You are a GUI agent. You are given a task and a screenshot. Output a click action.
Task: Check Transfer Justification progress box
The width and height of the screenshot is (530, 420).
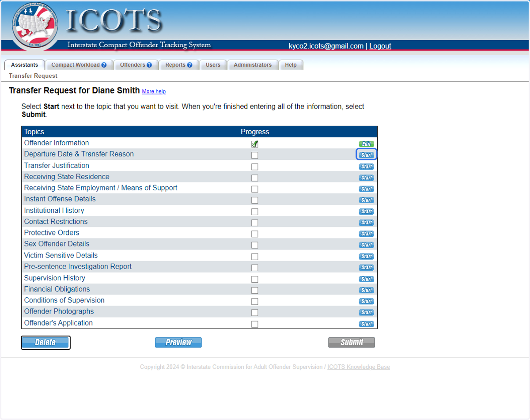tap(254, 167)
